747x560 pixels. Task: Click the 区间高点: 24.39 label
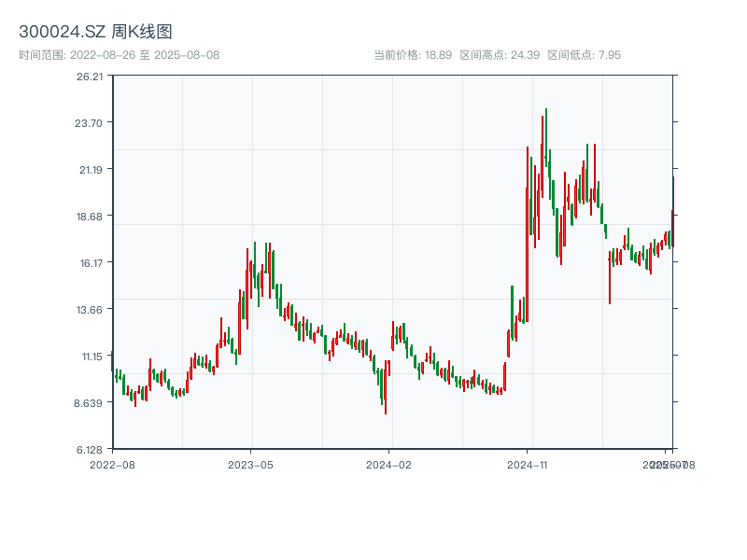click(500, 55)
